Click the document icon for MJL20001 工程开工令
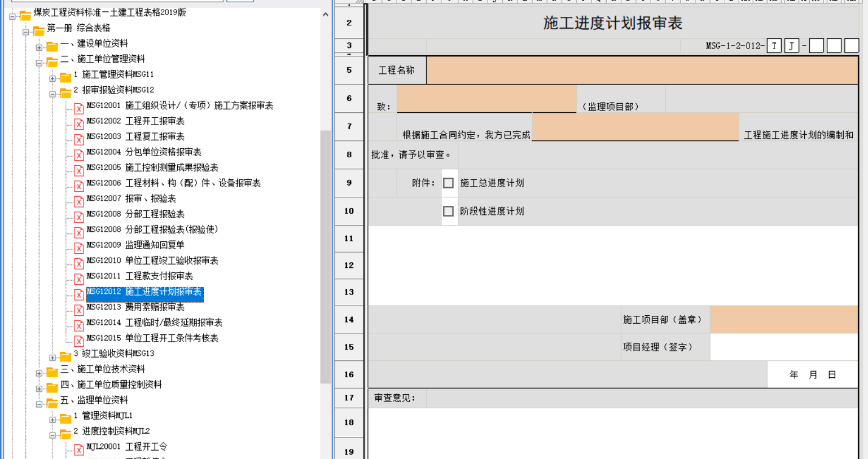This screenshot has width=868, height=459. 79,449
